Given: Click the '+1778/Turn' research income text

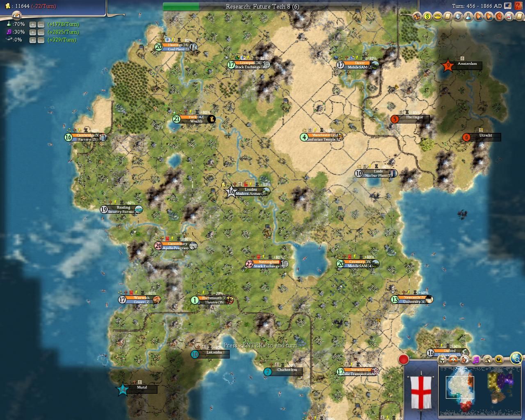Looking at the screenshot, I should [63, 24].
